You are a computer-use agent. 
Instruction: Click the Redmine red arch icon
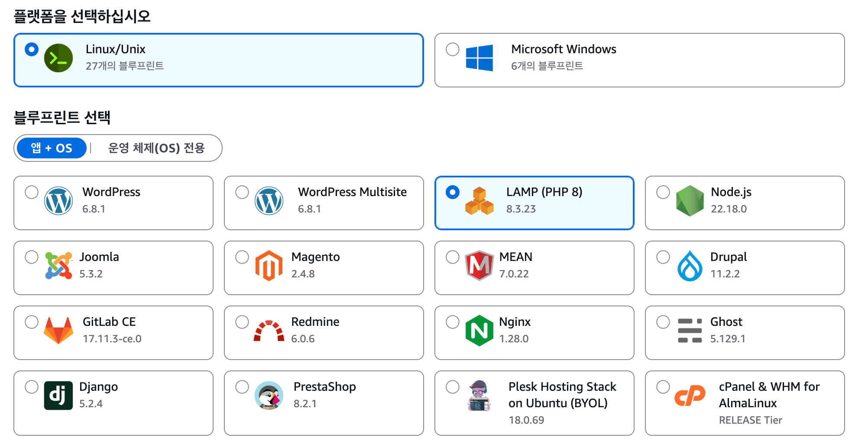[x=269, y=331]
